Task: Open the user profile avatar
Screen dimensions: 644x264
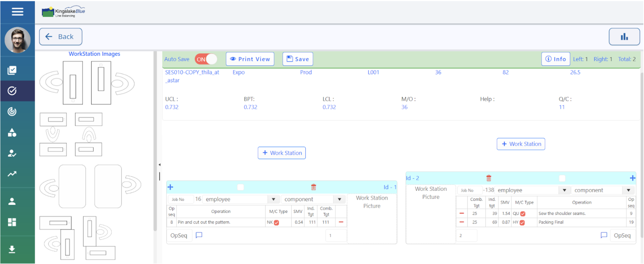Action: point(18,40)
